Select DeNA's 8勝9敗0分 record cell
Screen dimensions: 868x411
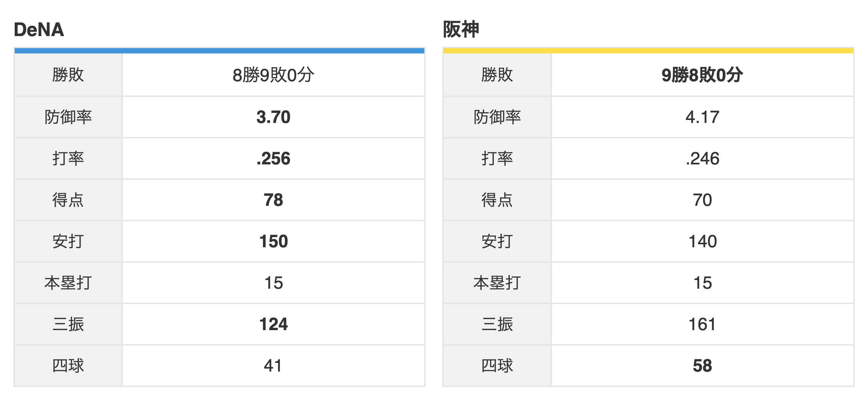click(273, 75)
